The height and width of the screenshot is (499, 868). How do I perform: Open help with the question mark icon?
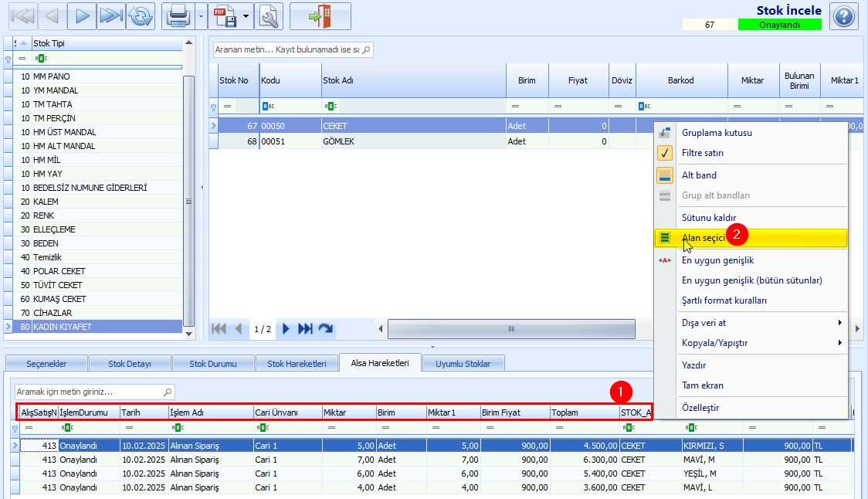point(843,16)
